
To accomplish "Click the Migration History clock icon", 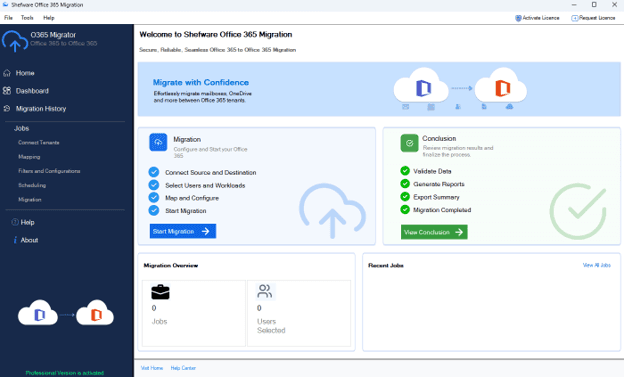I will 7,108.
